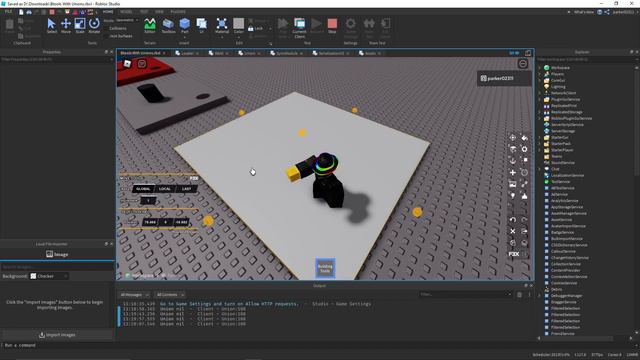Viewport: 640px width, 360px height.
Task: Select the building tools Resize icon
Action: [524, 161]
